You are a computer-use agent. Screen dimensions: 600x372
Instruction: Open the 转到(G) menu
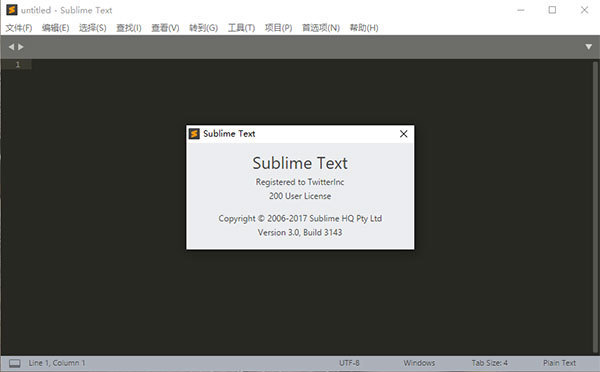pos(203,28)
